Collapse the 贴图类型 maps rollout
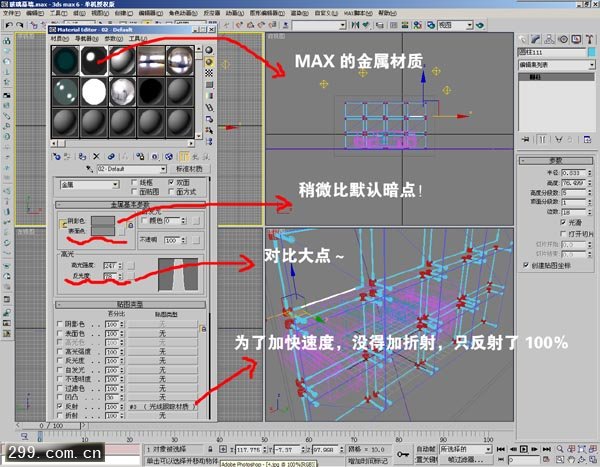Viewport: 600px width, 467px height. coord(130,305)
